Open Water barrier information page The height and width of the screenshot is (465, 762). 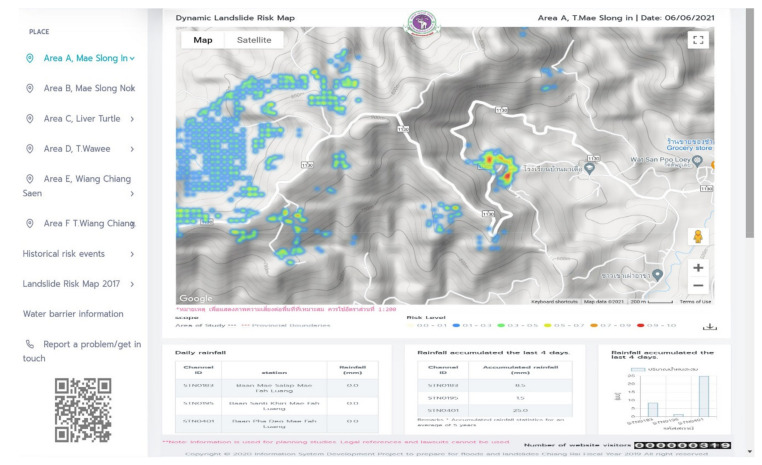tap(73, 313)
